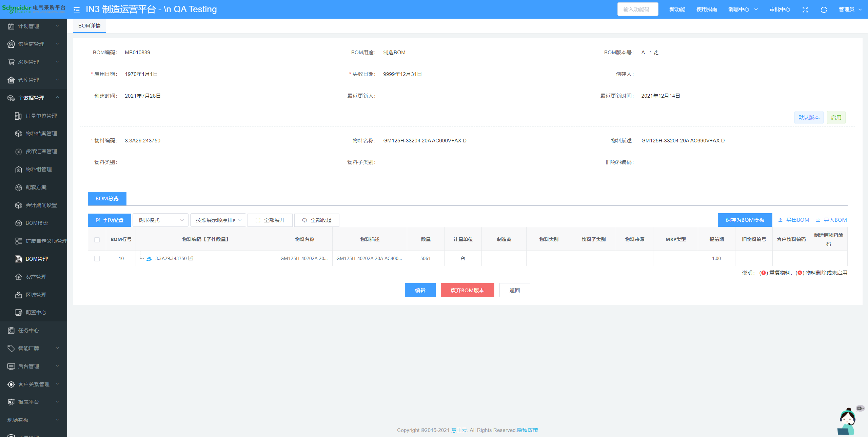Click the BOM管理 sidebar icon
This screenshot has width=868, height=437.
19,259
